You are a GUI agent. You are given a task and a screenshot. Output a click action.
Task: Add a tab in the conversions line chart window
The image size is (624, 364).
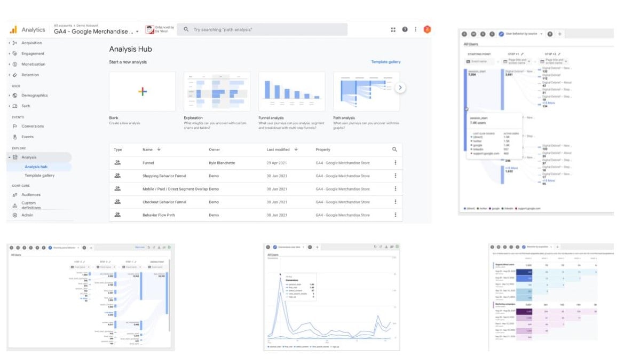tap(317, 248)
